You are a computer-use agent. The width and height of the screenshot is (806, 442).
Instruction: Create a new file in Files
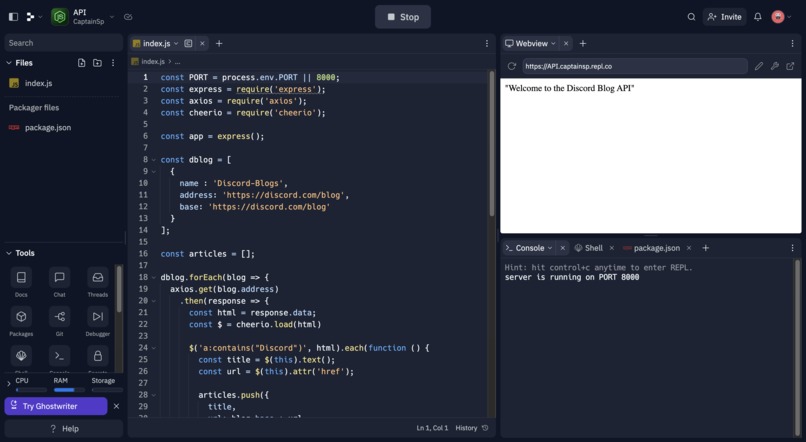click(81, 63)
